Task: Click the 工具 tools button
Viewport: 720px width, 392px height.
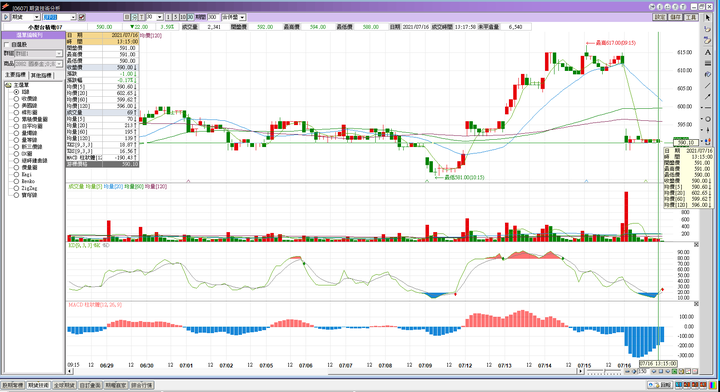Action: coord(691,17)
